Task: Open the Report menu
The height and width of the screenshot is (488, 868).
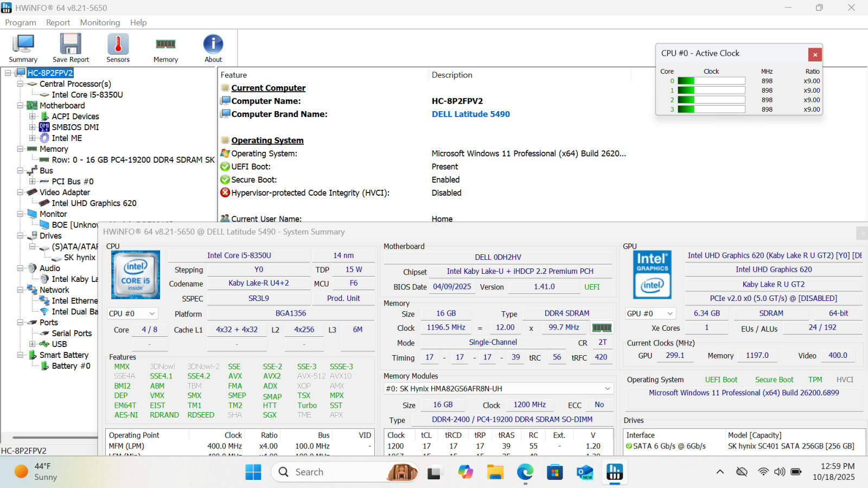Action: tap(58, 23)
